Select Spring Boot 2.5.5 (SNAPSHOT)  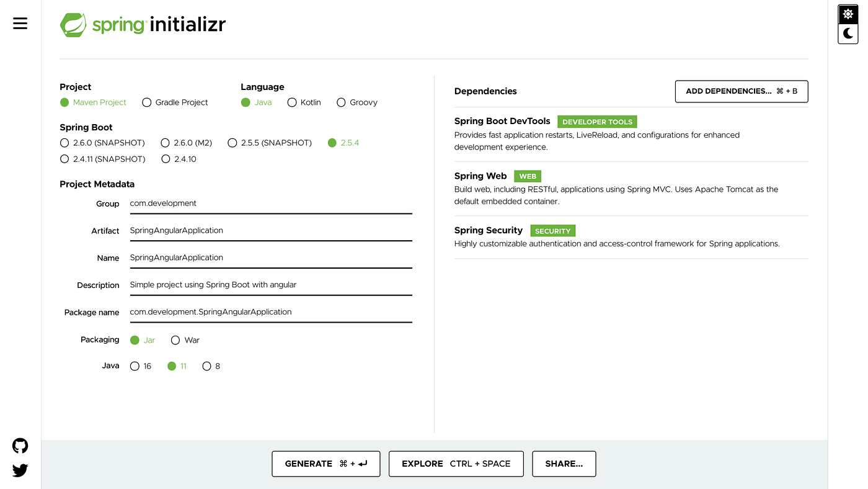click(270, 143)
